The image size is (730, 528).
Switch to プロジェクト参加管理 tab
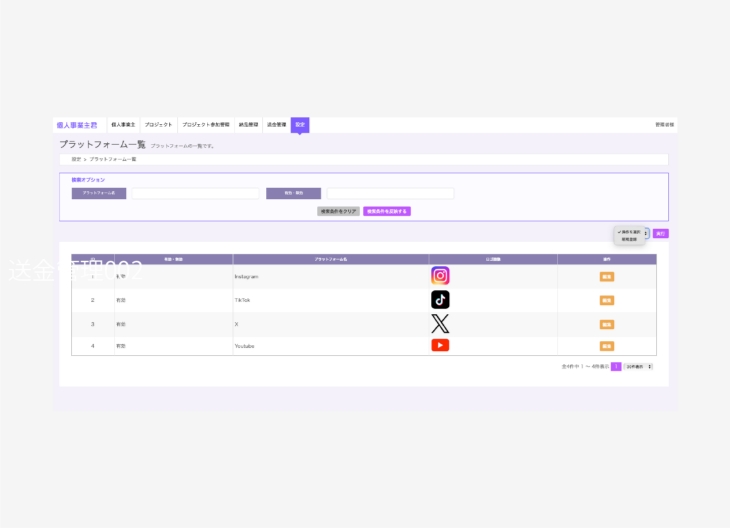[206, 125]
